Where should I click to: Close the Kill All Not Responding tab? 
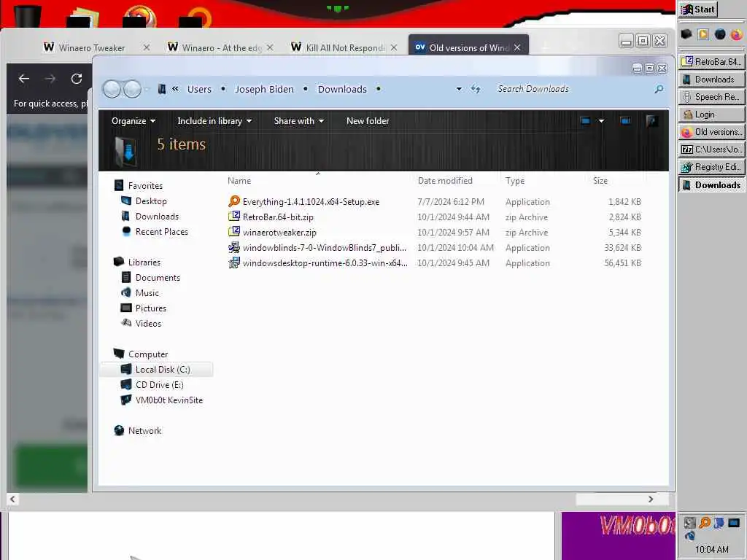[394, 47]
